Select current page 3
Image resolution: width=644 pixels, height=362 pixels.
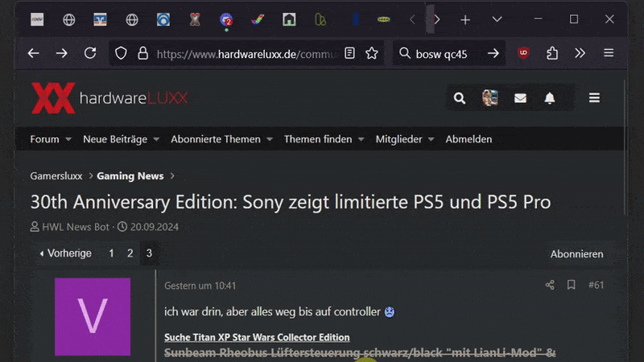(x=149, y=253)
